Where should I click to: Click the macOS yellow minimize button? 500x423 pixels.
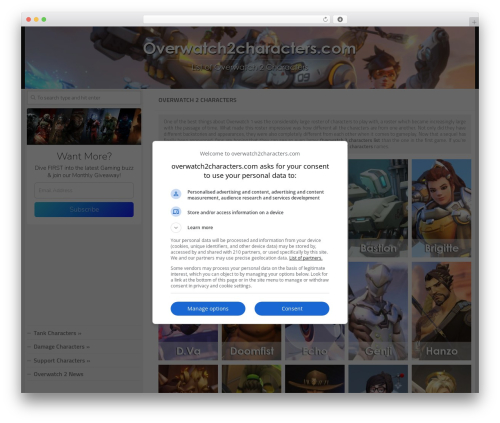tap(36, 19)
